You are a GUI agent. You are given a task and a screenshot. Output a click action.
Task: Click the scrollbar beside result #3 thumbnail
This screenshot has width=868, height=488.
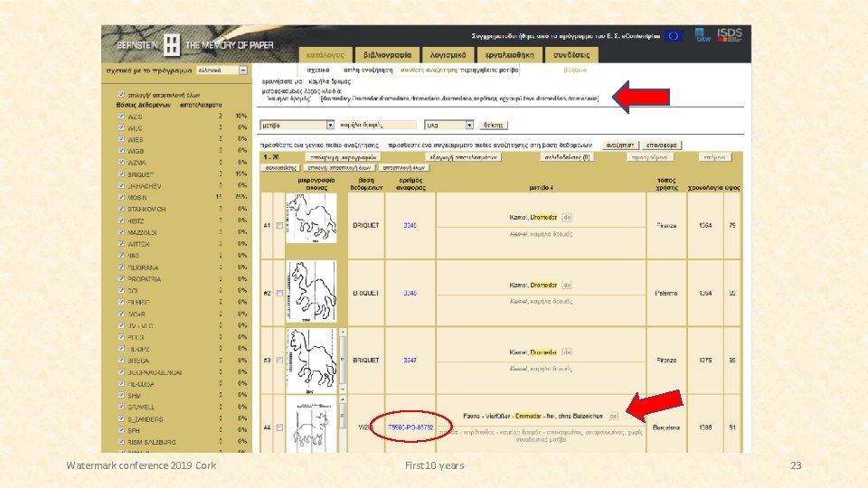pos(343,361)
